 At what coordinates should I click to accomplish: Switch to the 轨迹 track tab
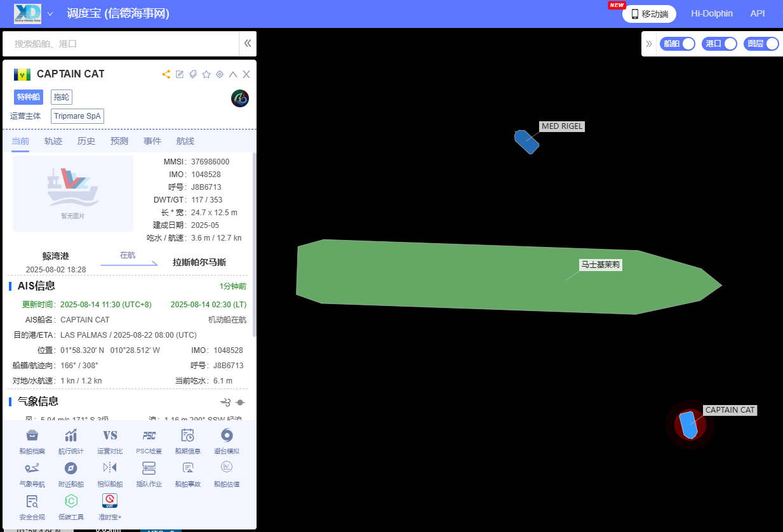click(x=53, y=141)
